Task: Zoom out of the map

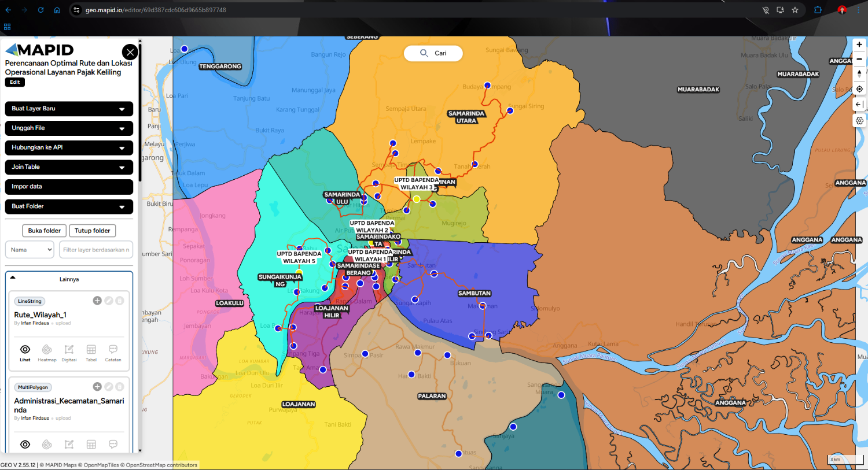Action: tap(859, 59)
